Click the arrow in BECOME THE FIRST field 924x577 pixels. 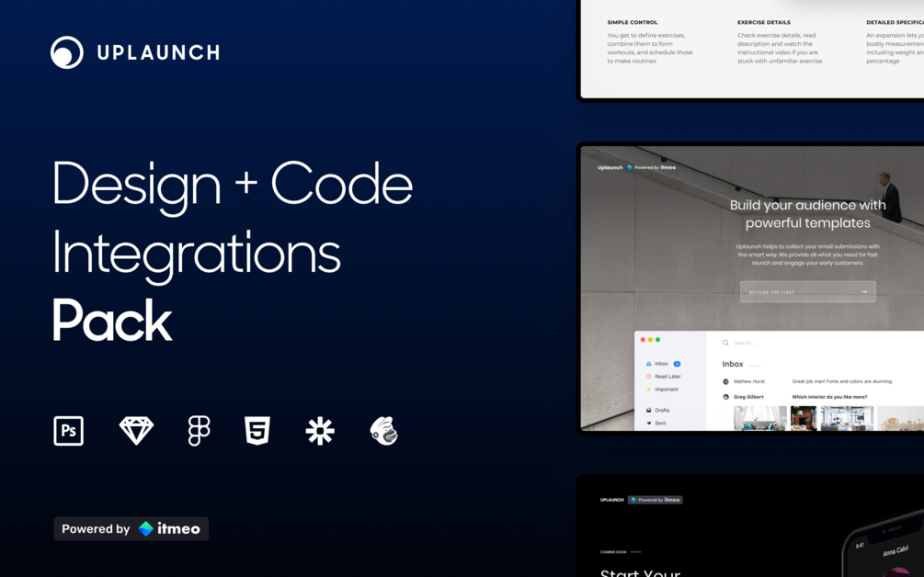pyautogui.click(x=864, y=292)
